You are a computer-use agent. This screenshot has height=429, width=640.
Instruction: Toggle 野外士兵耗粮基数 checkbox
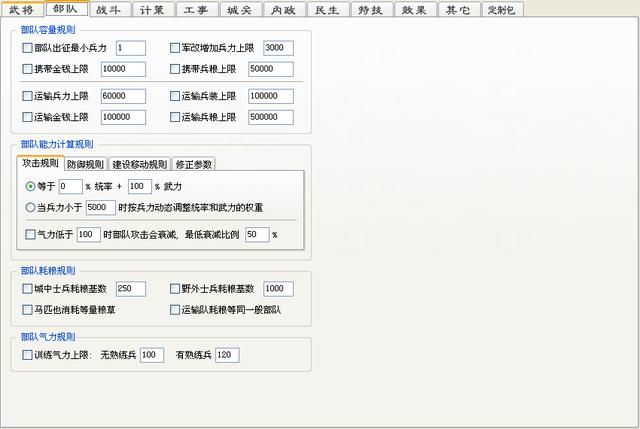point(175,289)
